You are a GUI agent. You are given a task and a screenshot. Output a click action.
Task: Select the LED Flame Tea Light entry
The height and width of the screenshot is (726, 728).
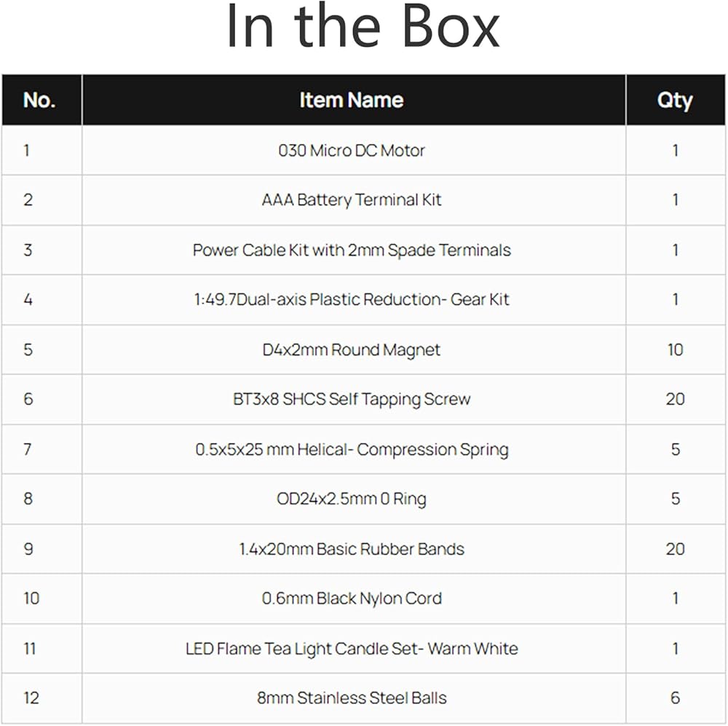(x=352, y=648)
